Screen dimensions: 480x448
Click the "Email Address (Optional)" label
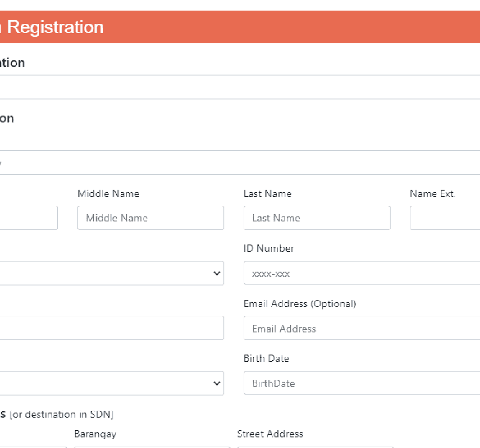299,304
